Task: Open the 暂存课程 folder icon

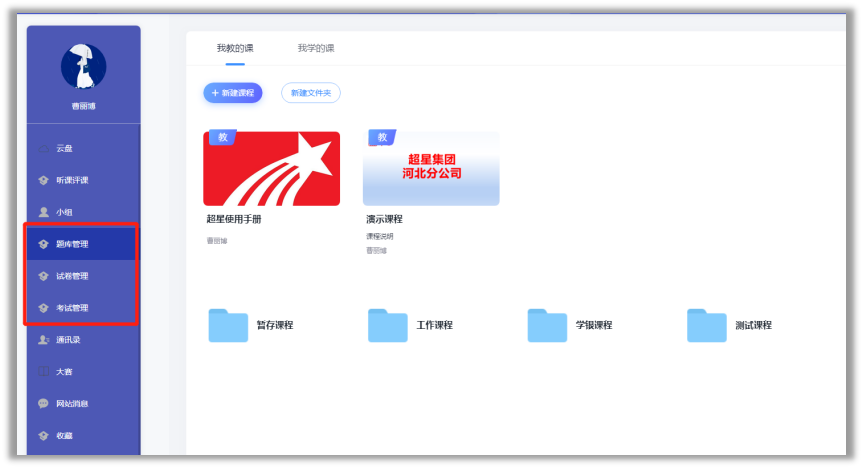Action: coord(228,325)
